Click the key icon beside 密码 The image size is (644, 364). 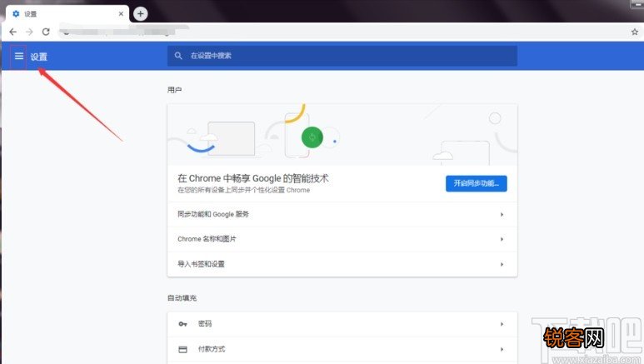tap(182, 324)
